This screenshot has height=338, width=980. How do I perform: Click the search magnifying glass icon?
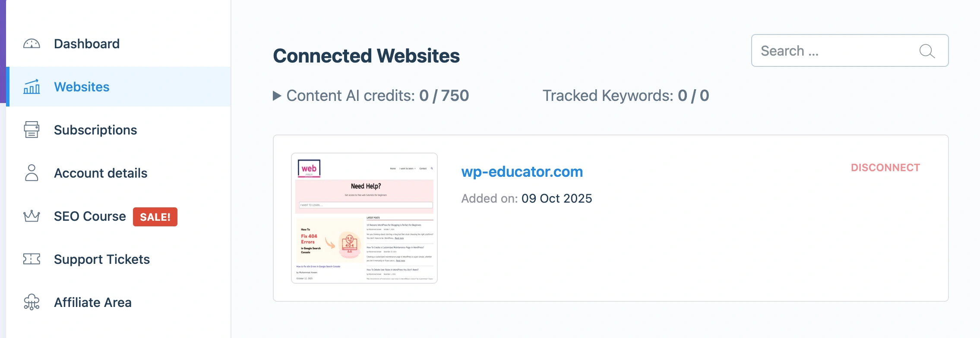coord(926,51)
